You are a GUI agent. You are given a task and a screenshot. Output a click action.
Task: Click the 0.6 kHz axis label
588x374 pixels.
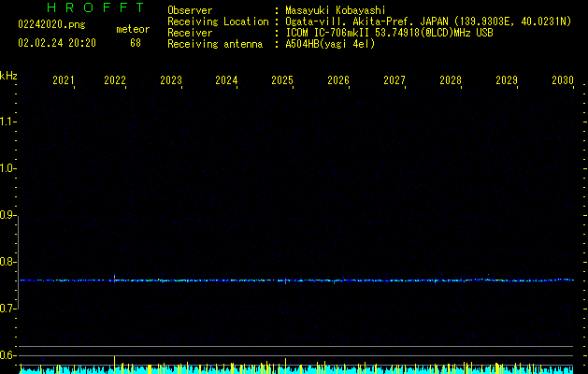7,355
